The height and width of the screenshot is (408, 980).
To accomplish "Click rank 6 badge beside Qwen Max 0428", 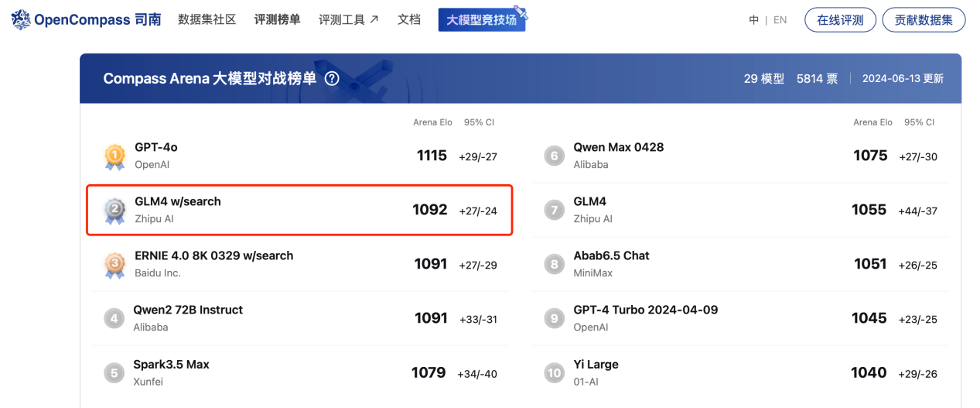I will click(554, 156).
